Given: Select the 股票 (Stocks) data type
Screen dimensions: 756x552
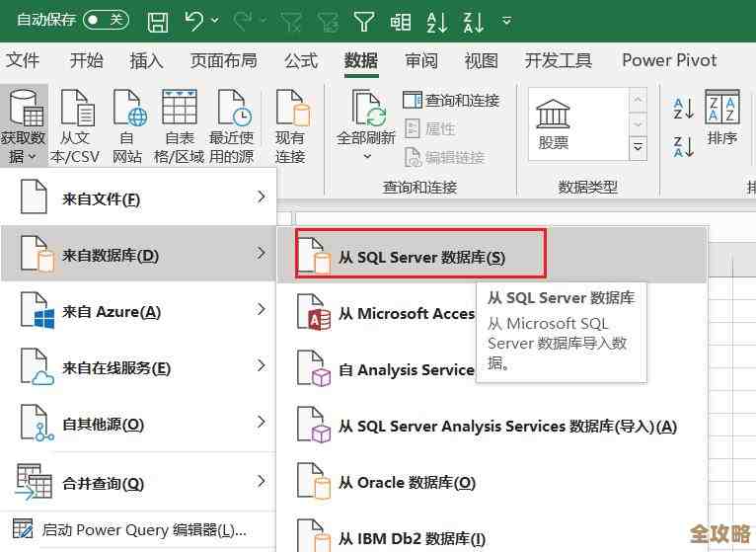Looking at the screenshot, I should tap(553, 124).
